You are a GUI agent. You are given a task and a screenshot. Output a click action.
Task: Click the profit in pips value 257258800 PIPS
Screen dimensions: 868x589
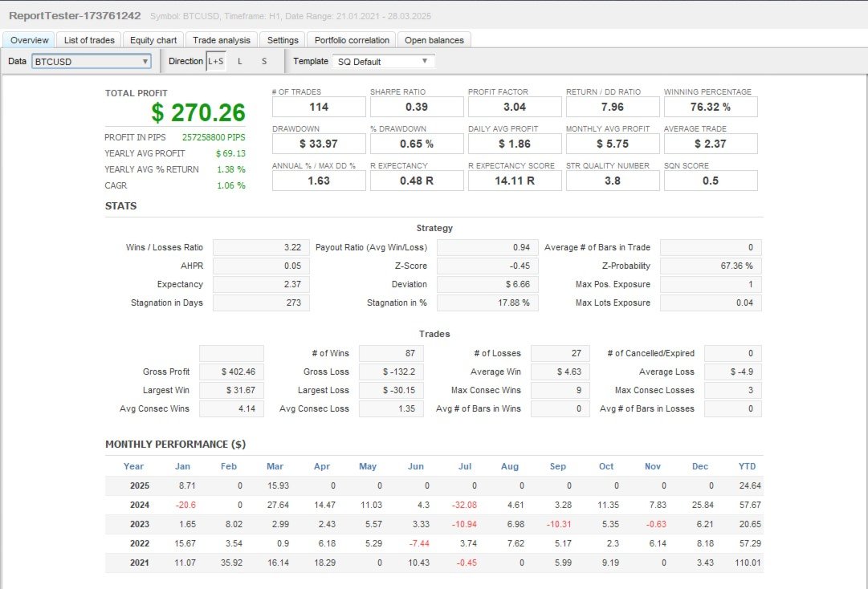pos(214,137)
